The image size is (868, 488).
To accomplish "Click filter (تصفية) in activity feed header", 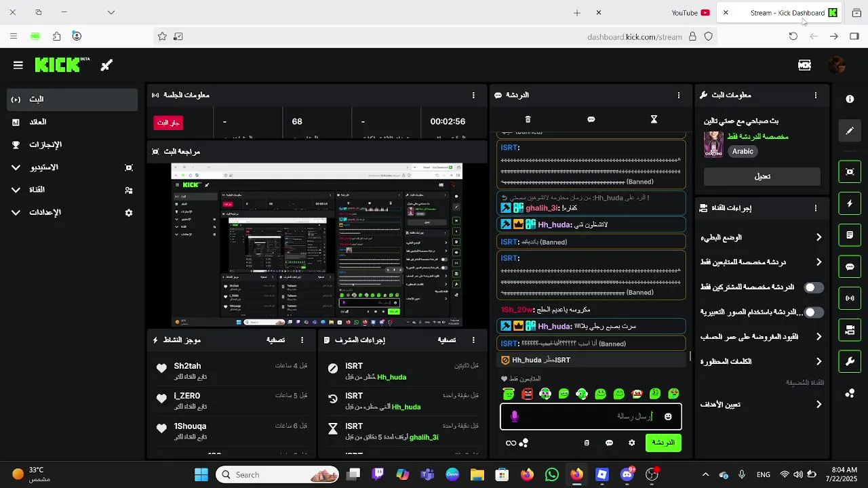I will pyautogui.click(x=275, y=340).
